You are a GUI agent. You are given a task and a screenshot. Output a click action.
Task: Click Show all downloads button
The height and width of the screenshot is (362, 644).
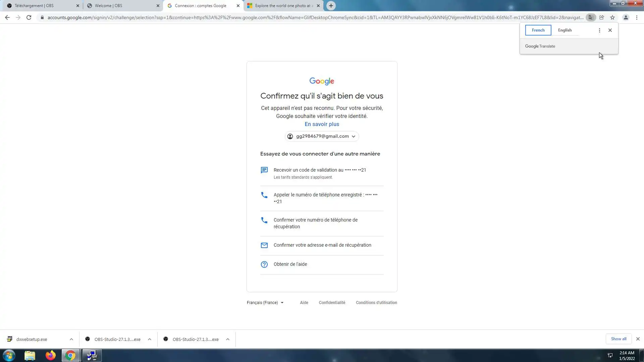click(x=618, y=339)
